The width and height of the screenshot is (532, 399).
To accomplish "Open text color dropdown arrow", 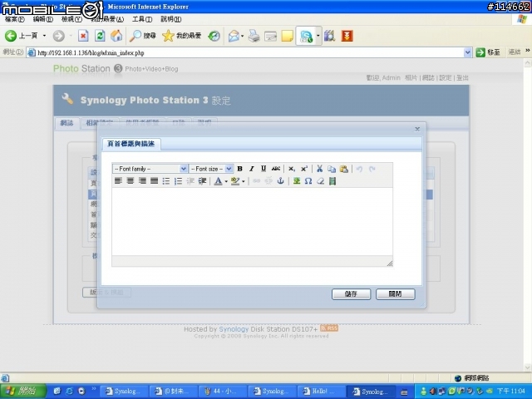I will [226, 181].
